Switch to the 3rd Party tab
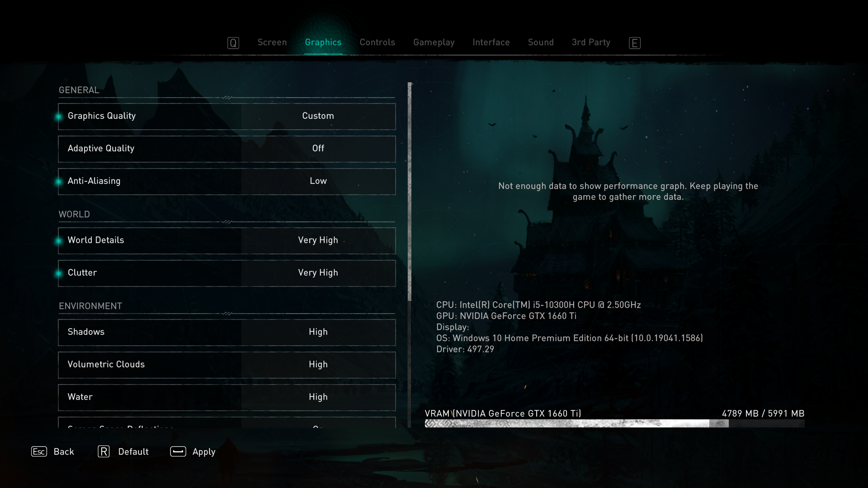The image size is (868, 488). [x=590, y=42]
